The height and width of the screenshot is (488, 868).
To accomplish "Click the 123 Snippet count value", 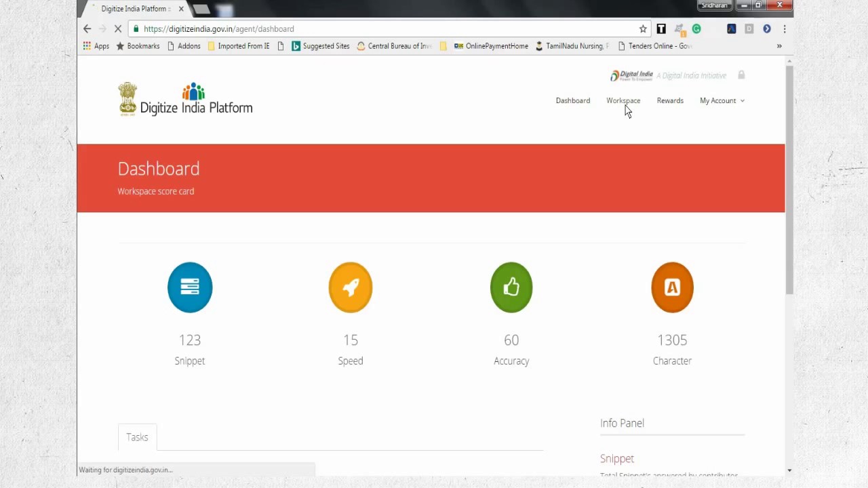I will [190, 340].
